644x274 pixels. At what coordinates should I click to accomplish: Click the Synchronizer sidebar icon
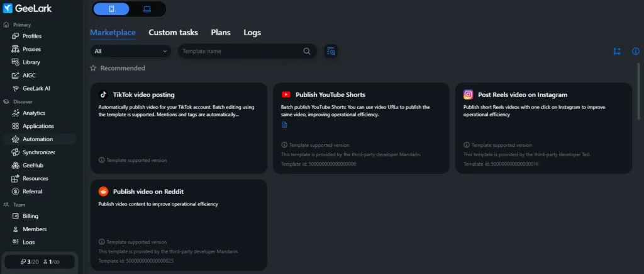pos(15,152)
